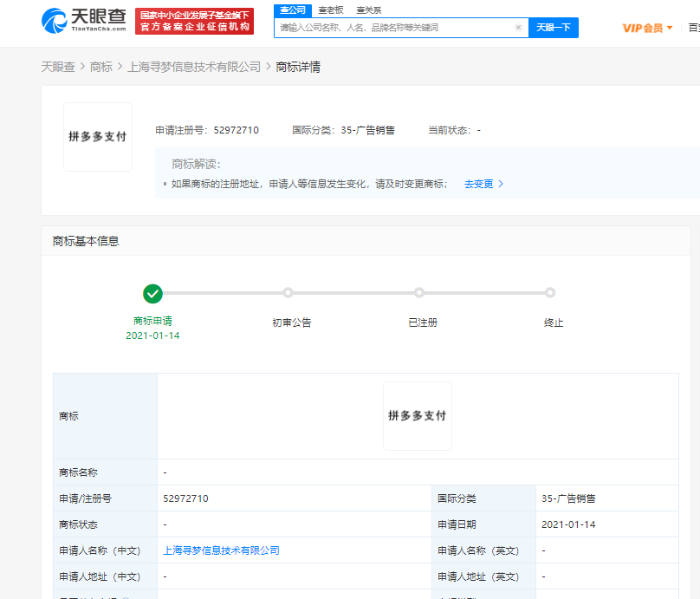Image resolution: width=700 pixels, height=599 pixels.
Task: Click the red 官方备案企业征信机构 badge
Action: (x=194, y=23)
